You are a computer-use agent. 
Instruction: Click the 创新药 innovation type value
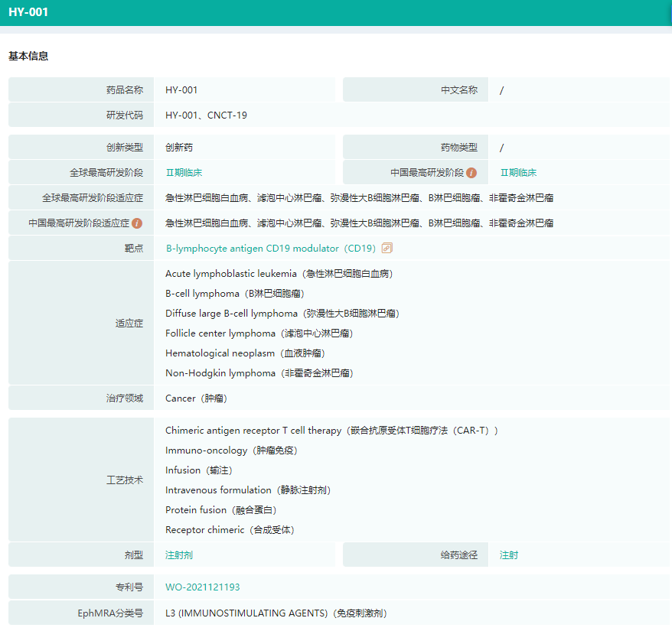179,148
